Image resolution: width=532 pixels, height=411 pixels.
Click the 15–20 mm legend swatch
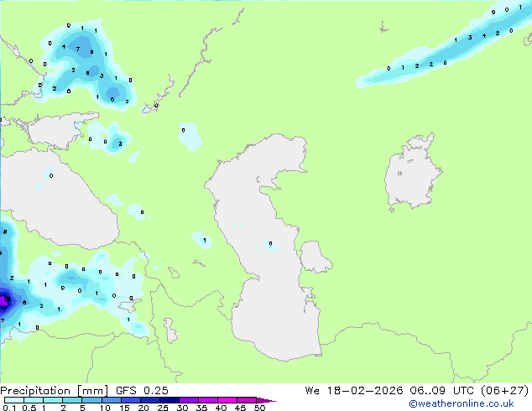point(130,400)
